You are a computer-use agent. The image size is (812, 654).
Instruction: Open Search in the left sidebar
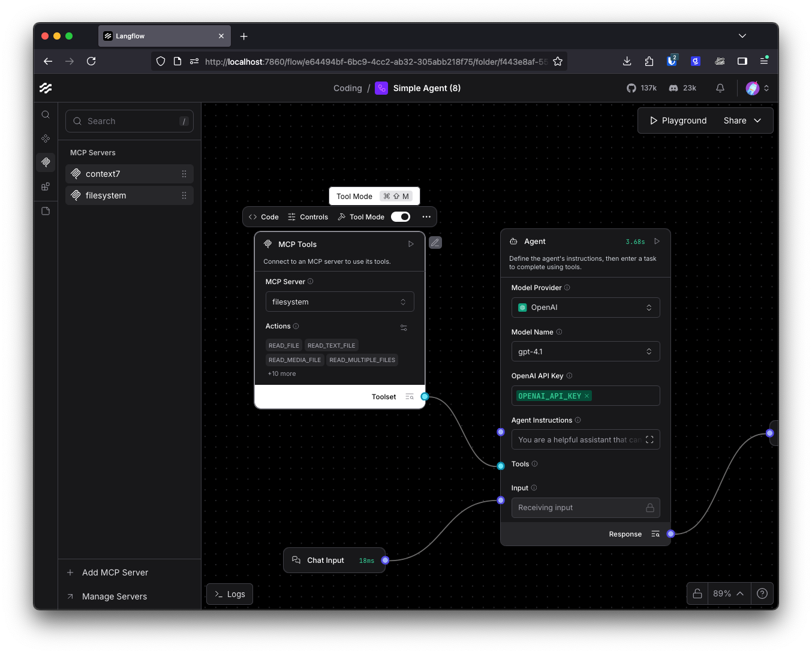(45, 114)
